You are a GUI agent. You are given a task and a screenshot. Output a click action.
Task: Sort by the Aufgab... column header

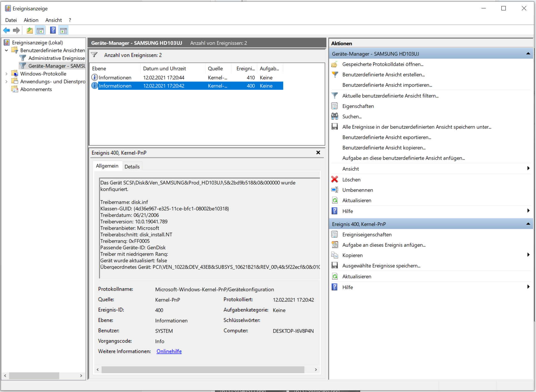click(x=270, y=69)
